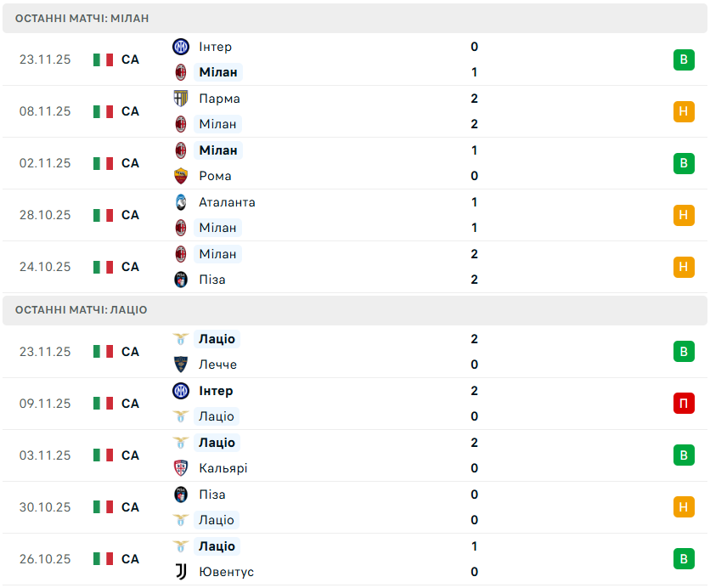710x588 pixels.
Task: Click Inter crest in the 23.11.25 Milan match
Action: tap(180, 47)
